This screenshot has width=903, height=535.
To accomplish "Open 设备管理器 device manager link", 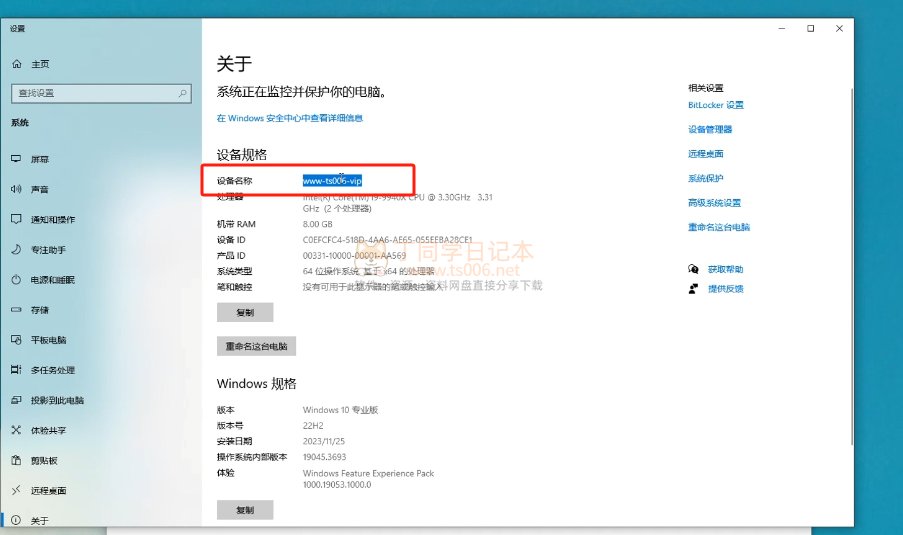I will [710, 129].
